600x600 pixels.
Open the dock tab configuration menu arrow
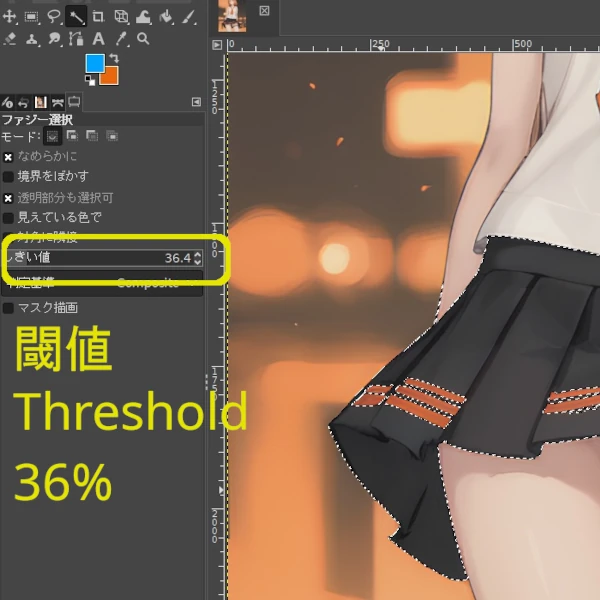click(x=196, y=102)
